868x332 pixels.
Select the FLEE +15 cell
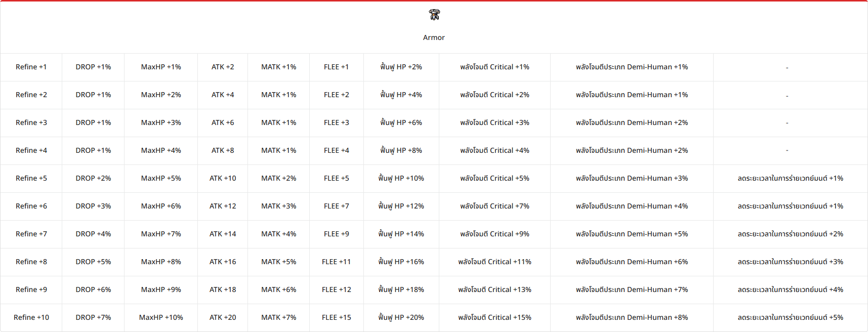click(336, 317)
